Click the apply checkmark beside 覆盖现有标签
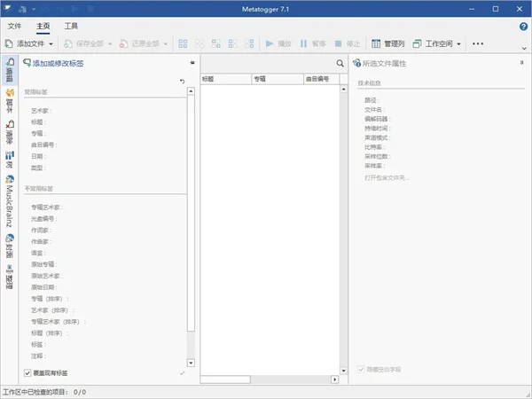532x399 pixels. (x=182, y=373)
